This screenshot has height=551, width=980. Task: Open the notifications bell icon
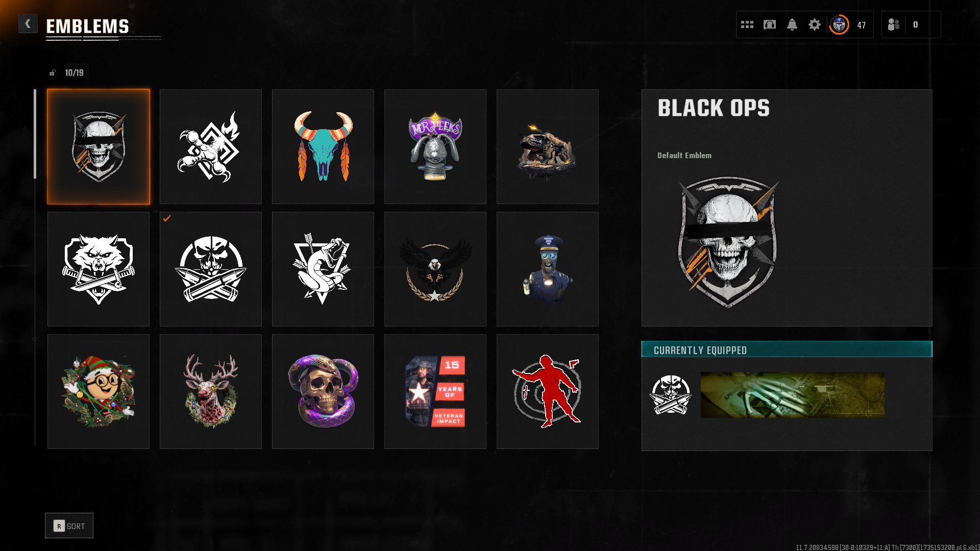[792, 24]
